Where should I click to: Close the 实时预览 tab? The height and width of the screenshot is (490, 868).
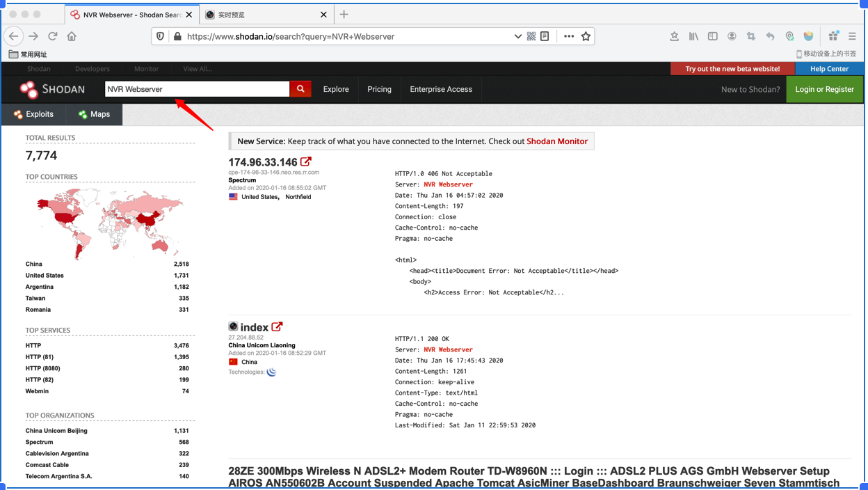click(x=323, y=15)
